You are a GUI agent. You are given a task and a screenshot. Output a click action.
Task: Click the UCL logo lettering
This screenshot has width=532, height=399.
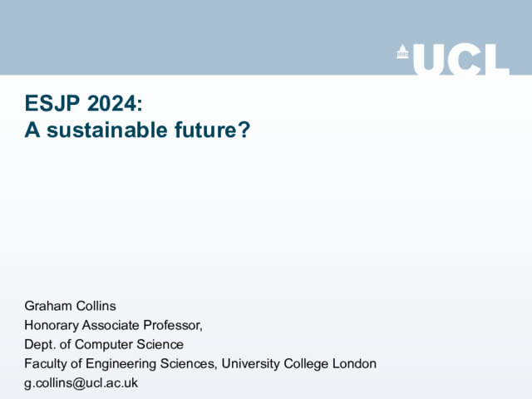(461, 59)
